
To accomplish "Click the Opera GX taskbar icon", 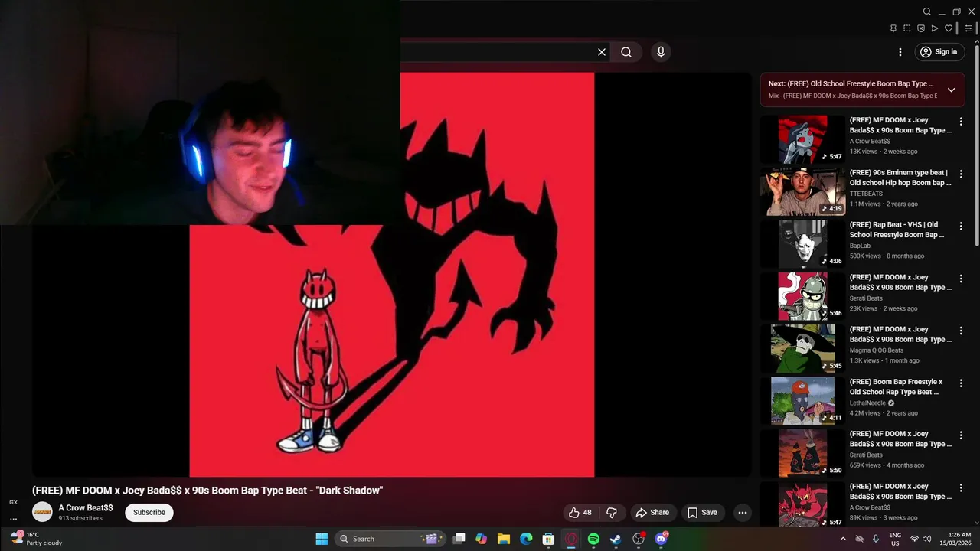I will pos(571,539).
